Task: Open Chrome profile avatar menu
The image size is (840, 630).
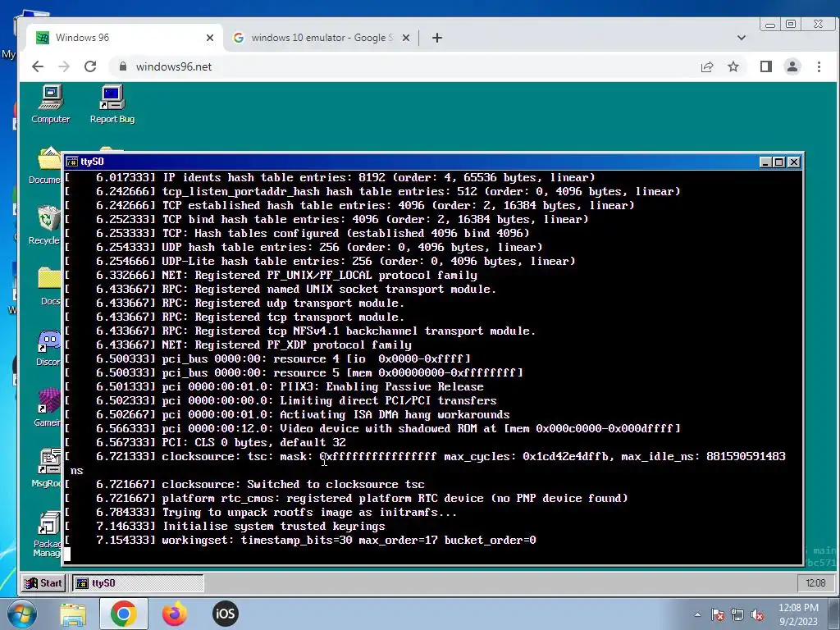Action: tap(792, 66)
